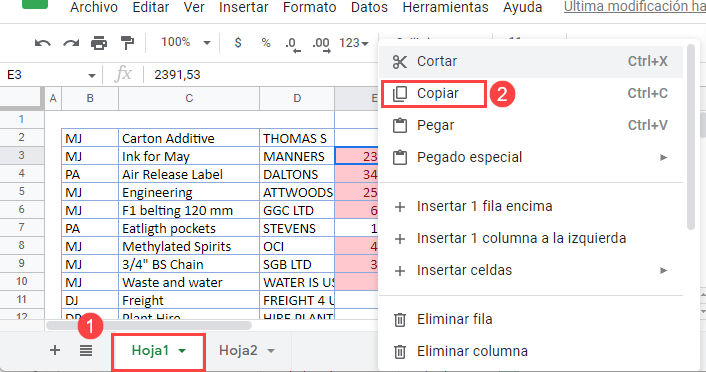This screenshot has width=706, height=372.
Task: Apply percent format with the % icon
Action: 266,43
